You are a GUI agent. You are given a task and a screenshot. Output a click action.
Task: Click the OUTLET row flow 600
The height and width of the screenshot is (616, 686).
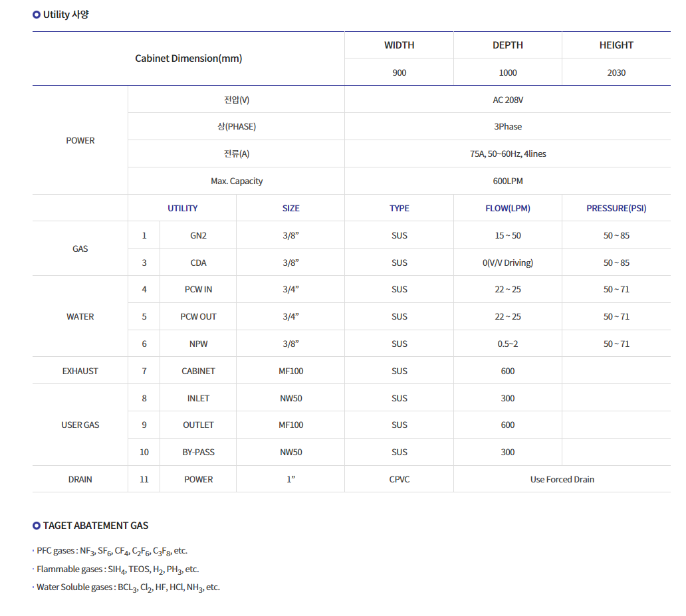point(507,425)
